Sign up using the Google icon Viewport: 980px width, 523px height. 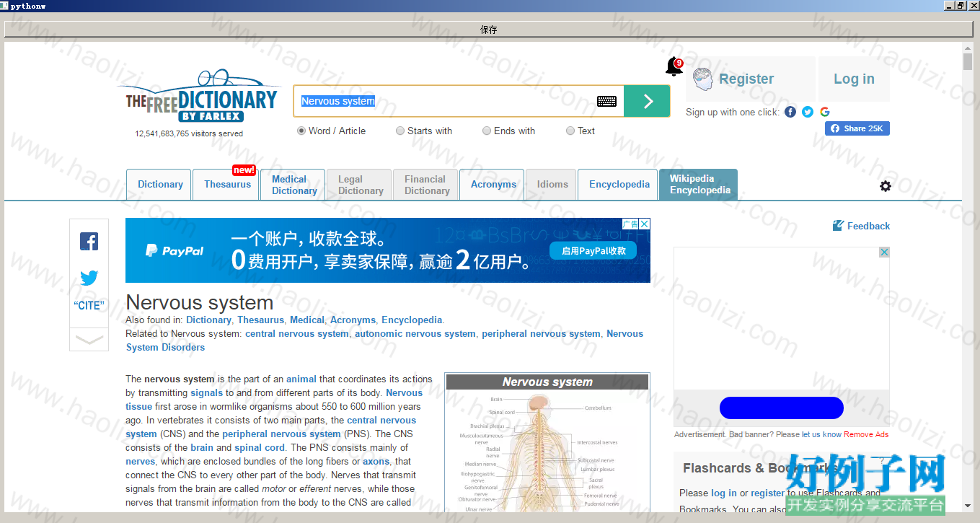[825, 112]
